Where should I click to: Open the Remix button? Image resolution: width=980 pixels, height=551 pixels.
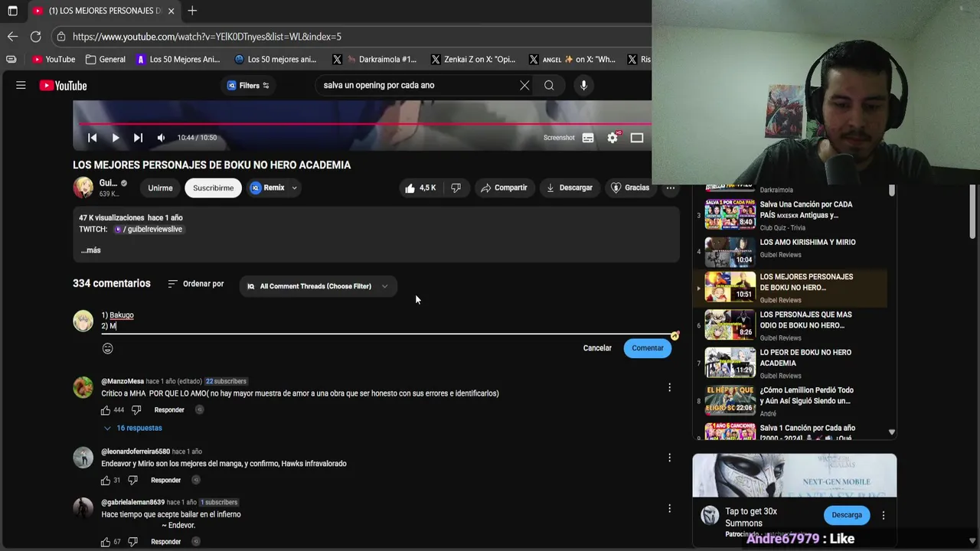pyautogui.click(x=267, y=187)
